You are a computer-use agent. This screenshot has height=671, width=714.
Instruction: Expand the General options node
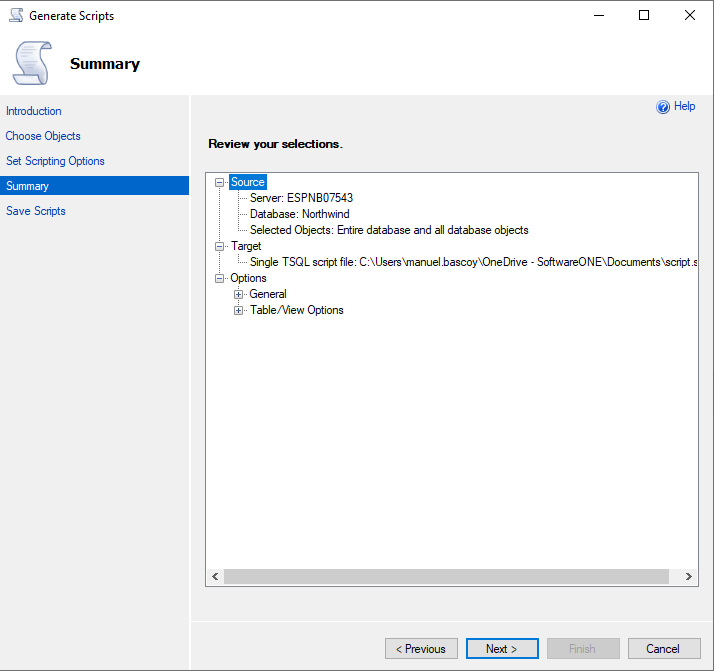point(239,294)
